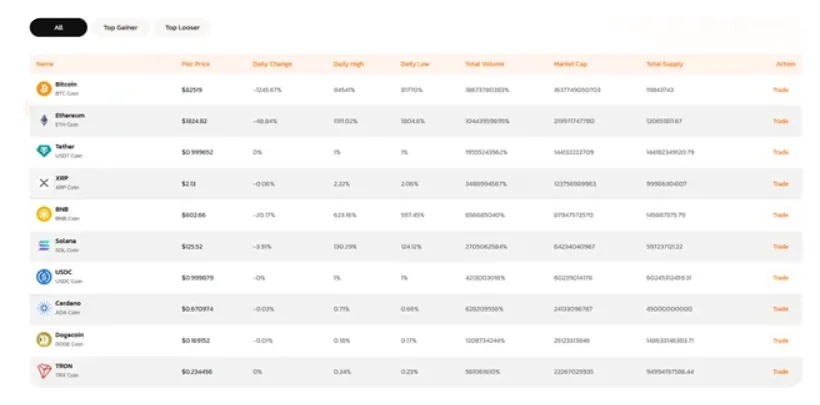Click the Cardano coin icon
The image size is (820, 405).
pos(43,308)
